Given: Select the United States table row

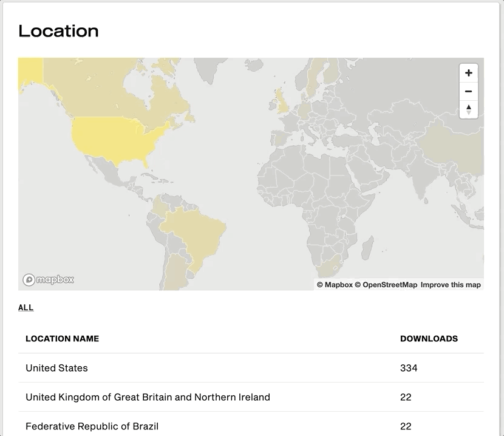Looking at the screenshot, I should click(251, 368).
